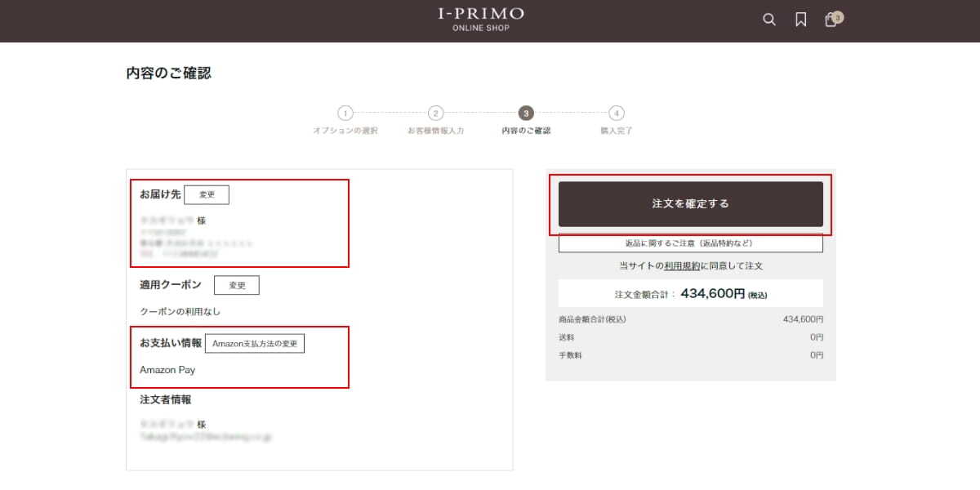Image resolution: width=980 pixels, height=490 pixels.
Task: Select the cart item count badge
Action: tap(838, 16)
